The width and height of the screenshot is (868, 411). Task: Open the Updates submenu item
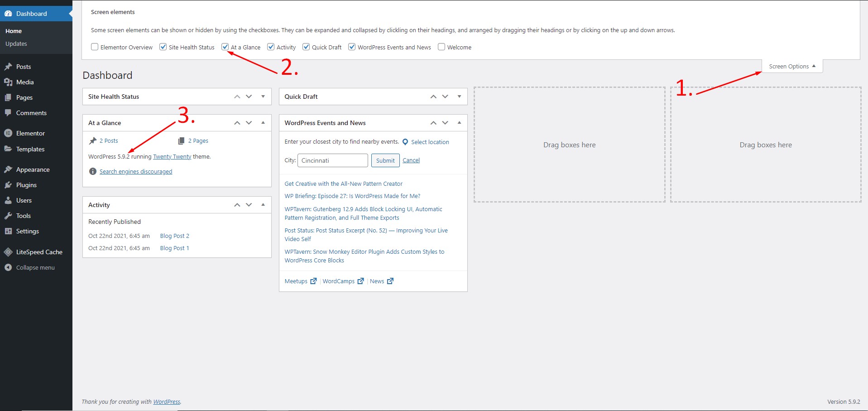[16, 44]
